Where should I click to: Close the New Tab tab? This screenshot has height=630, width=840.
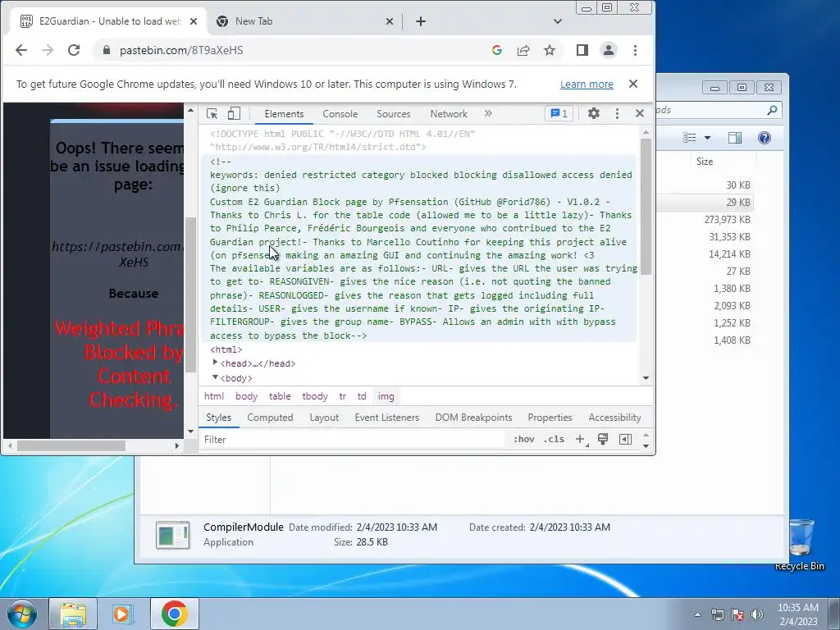click(x=390, y=21)
